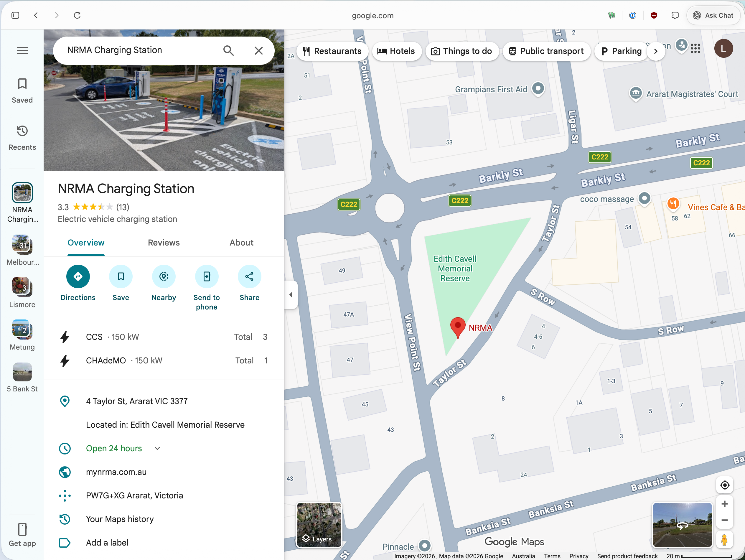Filter map by Hotels
The width and height of the screenshot is (745, 560).
coord(396,51)
